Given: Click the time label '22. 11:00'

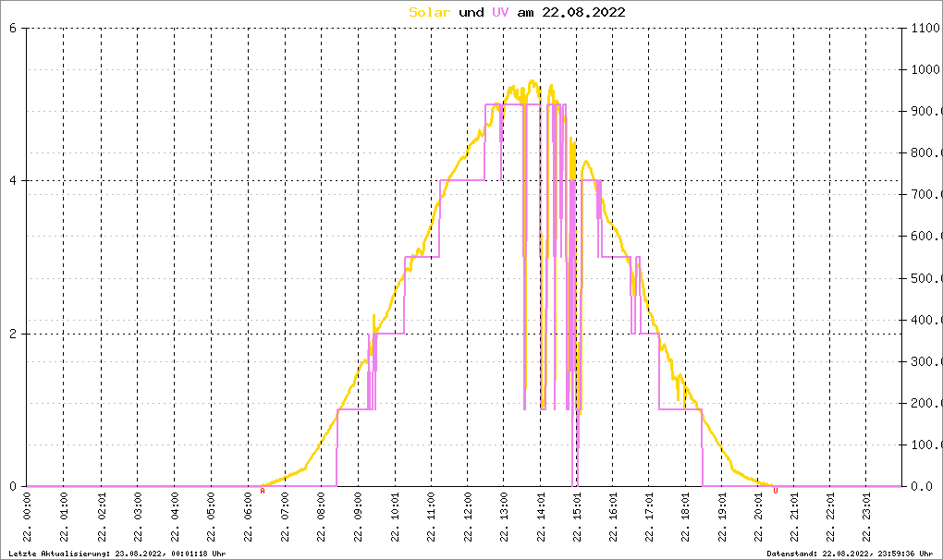Looking at the screenshot, I should [x=431, y=517].
